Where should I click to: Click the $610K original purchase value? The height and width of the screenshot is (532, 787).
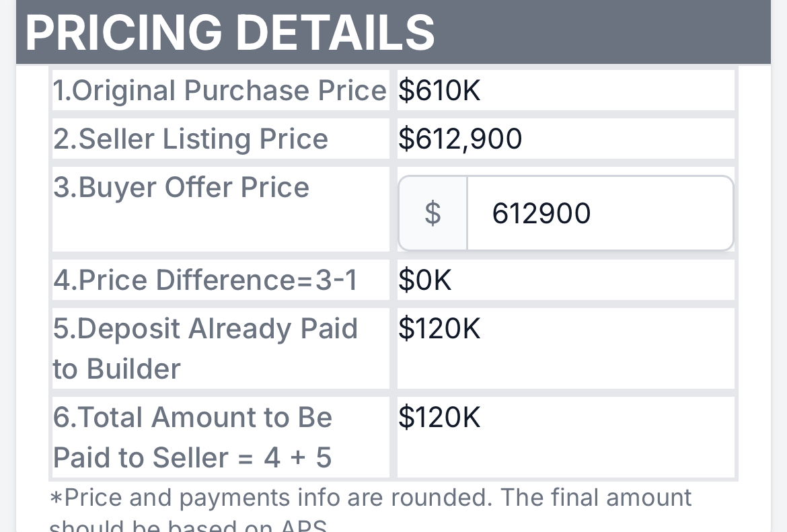coord(440,90)
